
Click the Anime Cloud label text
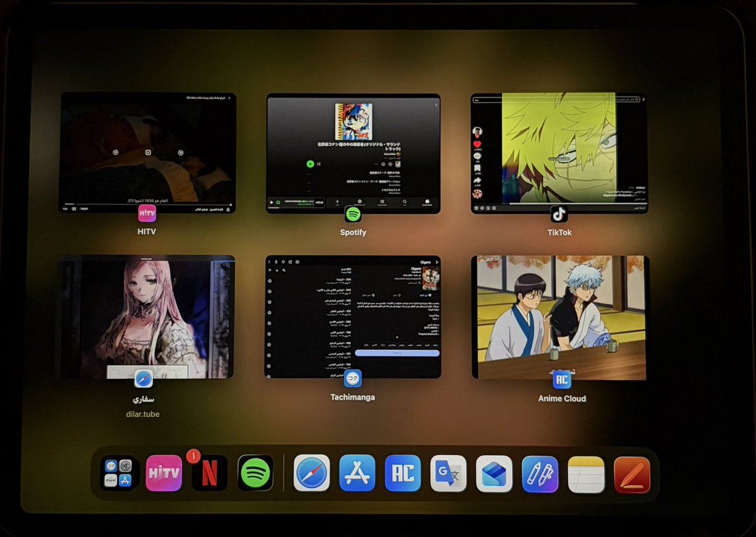tap(562, 399)
